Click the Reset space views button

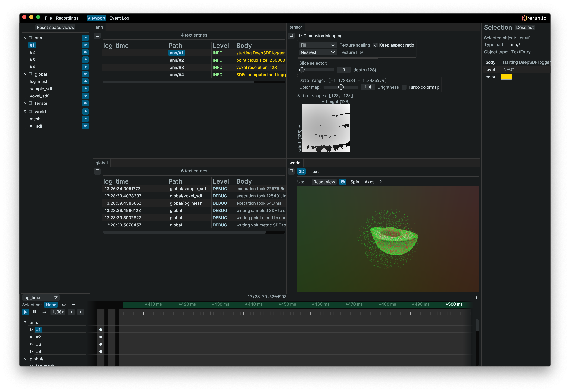point(55,28)
